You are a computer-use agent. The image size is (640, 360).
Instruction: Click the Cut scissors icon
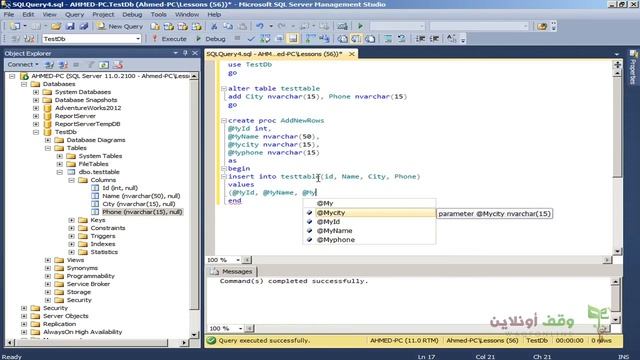click(214, 26)
